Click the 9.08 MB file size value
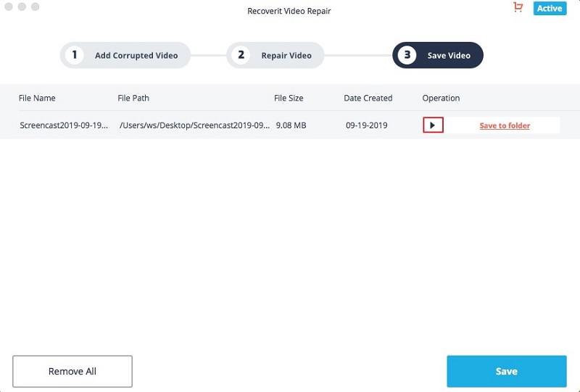Image resolution: width=580 pixels, height=392 pixels. [x=291, y=125]
